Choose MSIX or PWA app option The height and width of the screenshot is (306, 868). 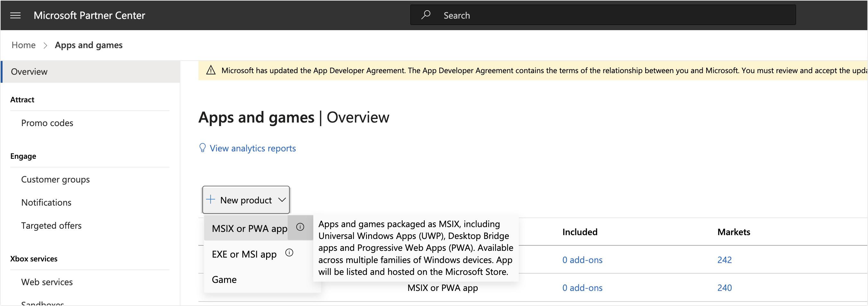click(x=250, y=229)
